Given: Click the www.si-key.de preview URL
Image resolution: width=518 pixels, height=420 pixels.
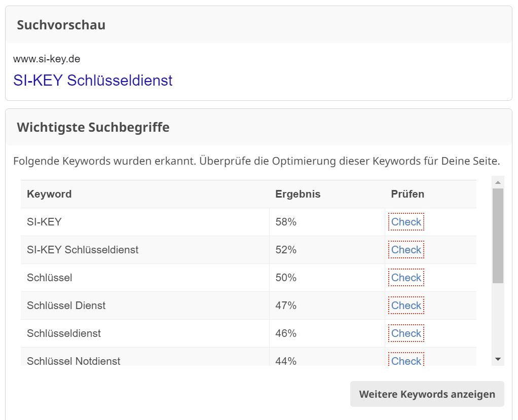Looking at the screenshot, I should (47, 59).
